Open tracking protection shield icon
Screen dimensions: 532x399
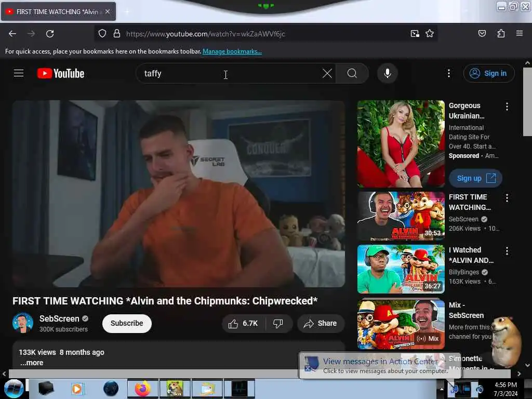(102, 33)
